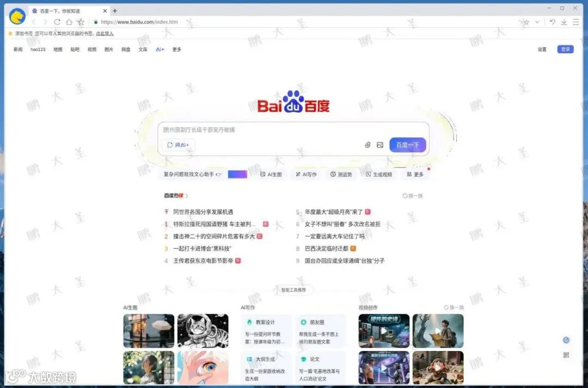This screenshot has width=588, height=388.
Task: Click the blue 登录 button
Action: 566,49
